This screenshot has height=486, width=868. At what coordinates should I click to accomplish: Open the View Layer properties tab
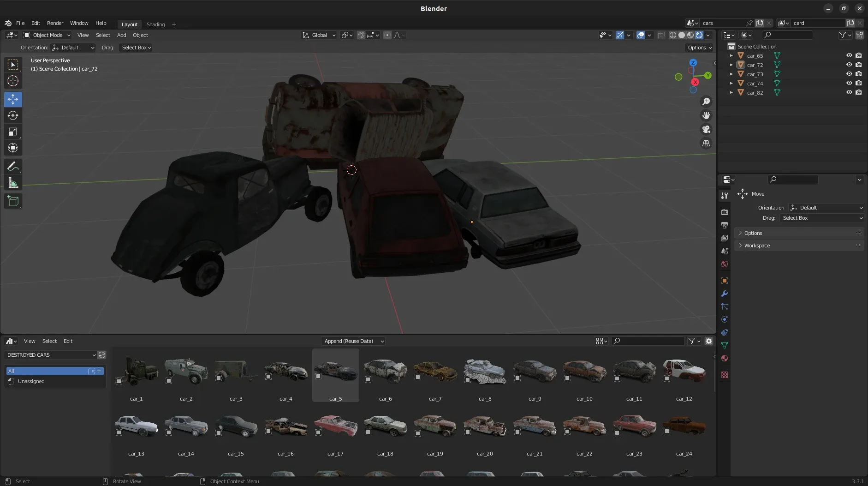[725, 238]
